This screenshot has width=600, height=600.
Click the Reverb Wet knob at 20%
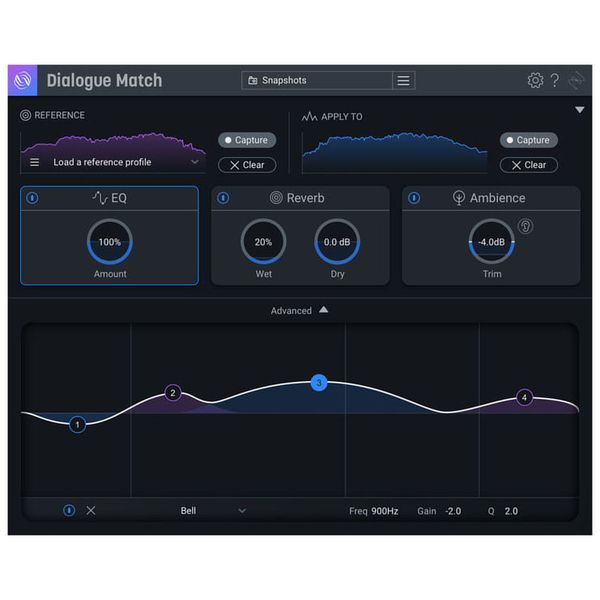(263, 242)
